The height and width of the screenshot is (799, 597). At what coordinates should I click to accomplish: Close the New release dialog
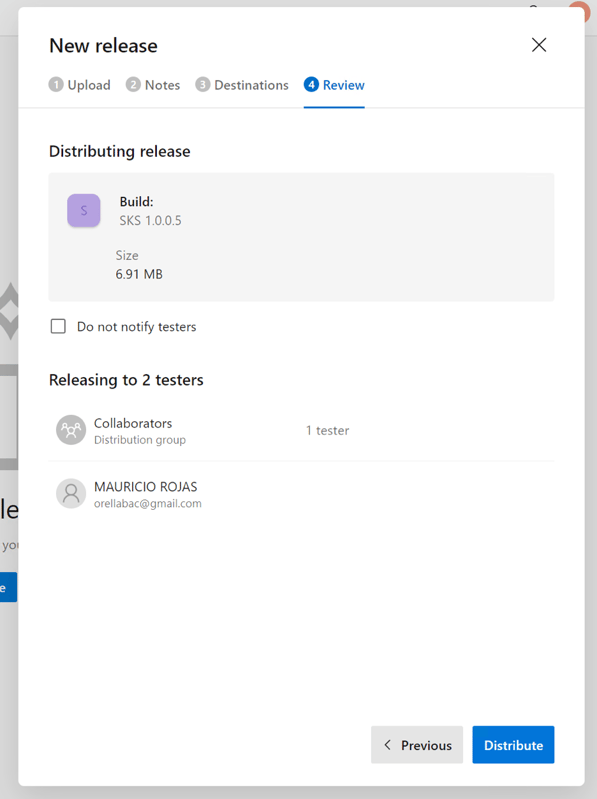(x=539, y=45)
